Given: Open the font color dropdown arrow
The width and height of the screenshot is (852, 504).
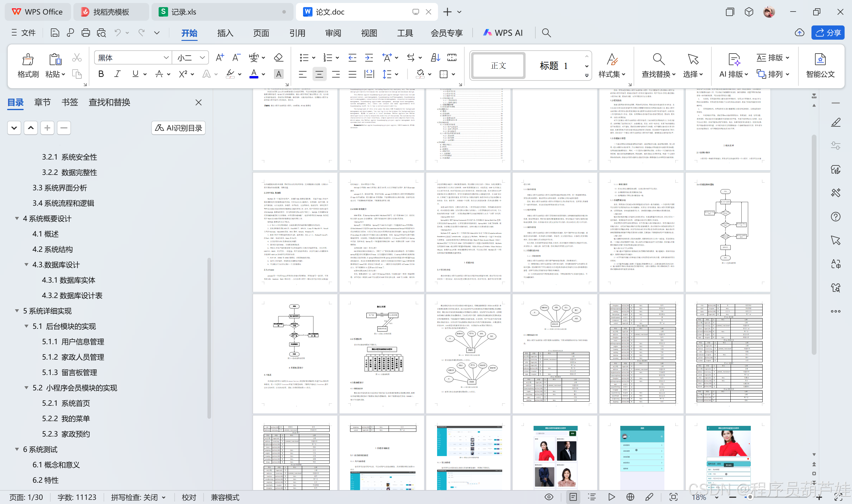Looking at the screenshot, I should [263, 74].
